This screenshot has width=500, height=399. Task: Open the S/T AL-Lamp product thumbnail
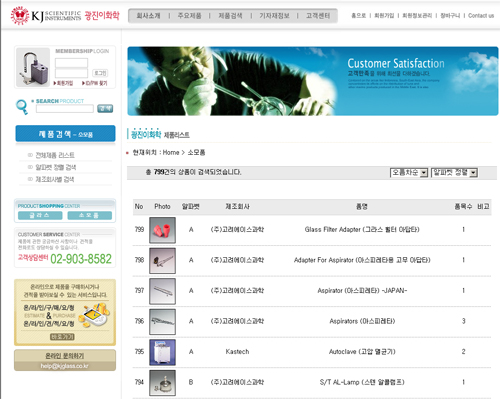tap(162, 383)
